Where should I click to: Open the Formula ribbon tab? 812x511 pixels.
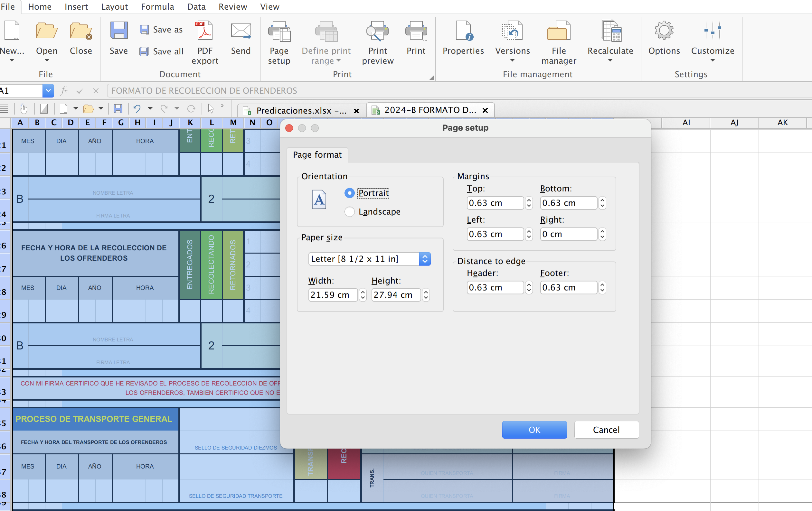tap(157, 7)
